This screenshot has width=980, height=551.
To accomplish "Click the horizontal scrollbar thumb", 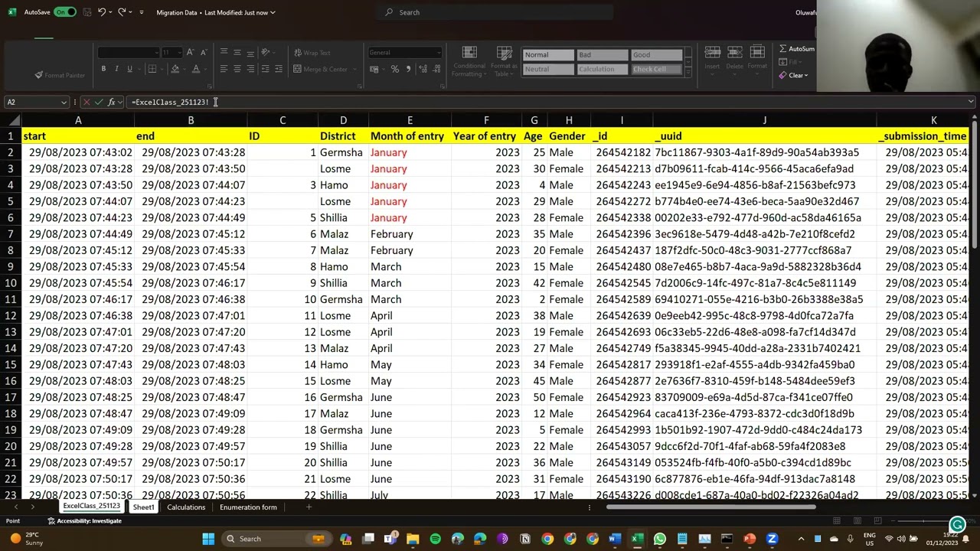I will tap(711, 507).
